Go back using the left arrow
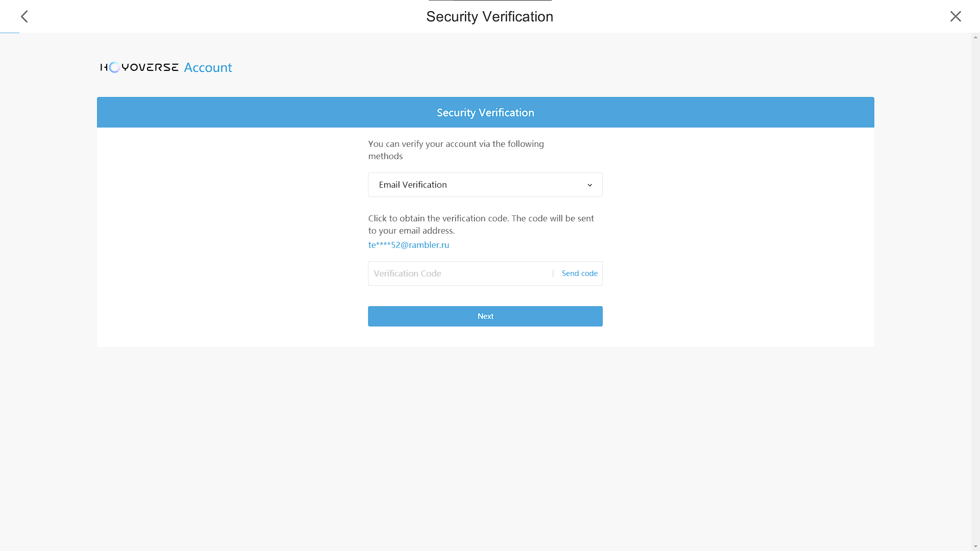This screenshot has width=980, height=551. [x=24, y=17]
